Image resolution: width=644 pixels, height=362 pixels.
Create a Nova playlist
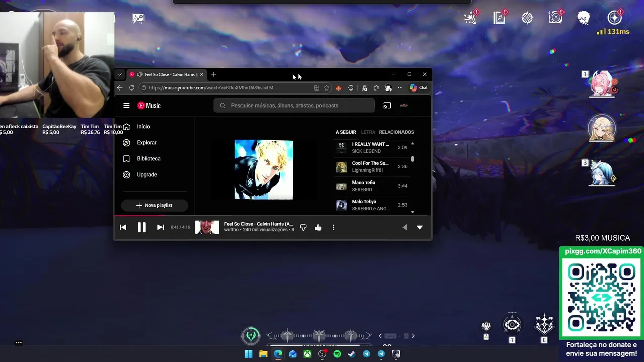coord(154,205)
